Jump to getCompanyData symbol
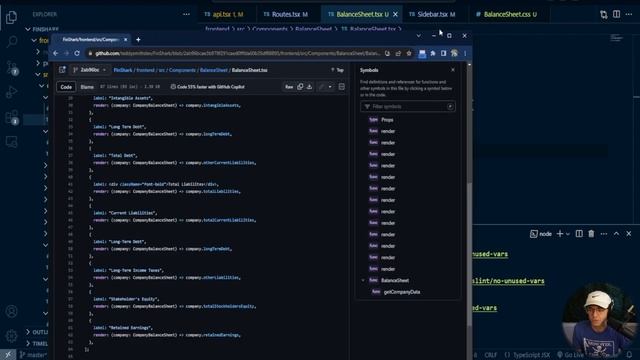Screen dimensions: 640x360 tap(402, 292)
